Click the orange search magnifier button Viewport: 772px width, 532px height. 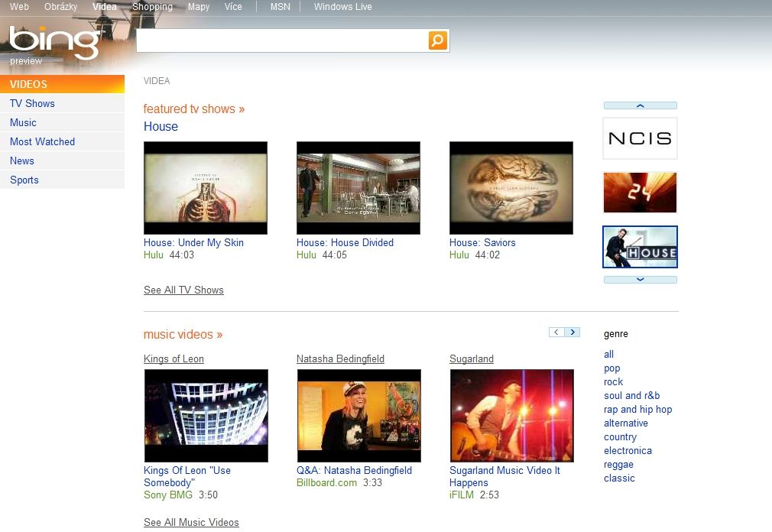point(438,41)
